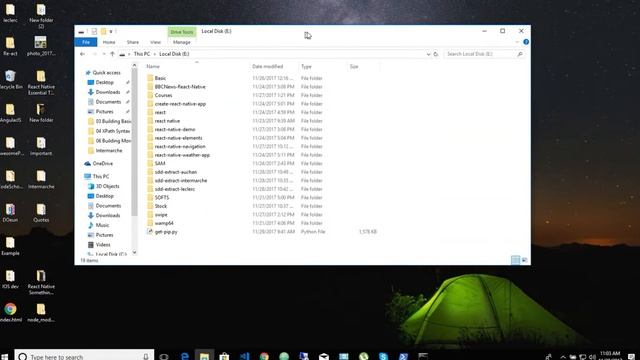Open the Explorer help question-mark icon

pyautogui.click(x=526, y=42)
